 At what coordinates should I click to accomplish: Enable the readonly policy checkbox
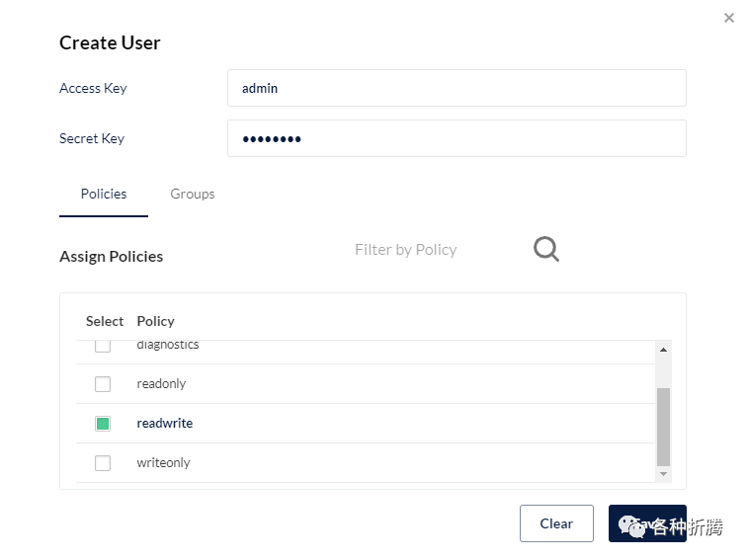103,384
